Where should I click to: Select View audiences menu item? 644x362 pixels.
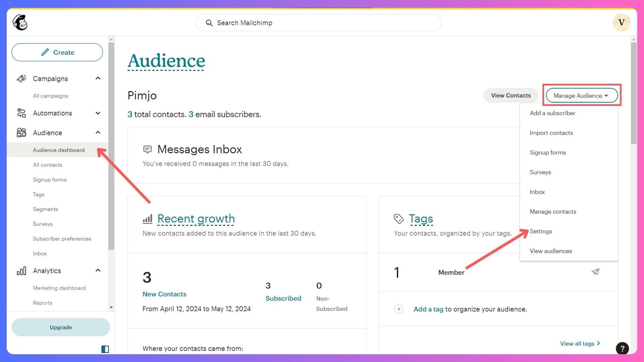pos(551,251)
